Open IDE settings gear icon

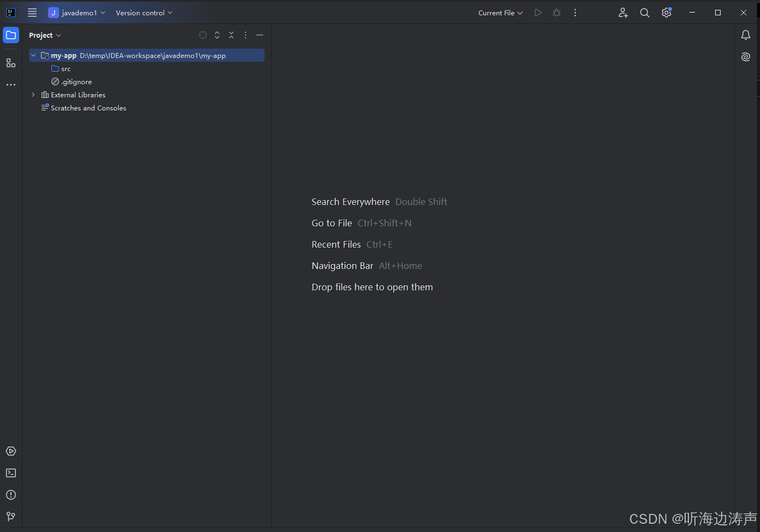tap(667, 13)
